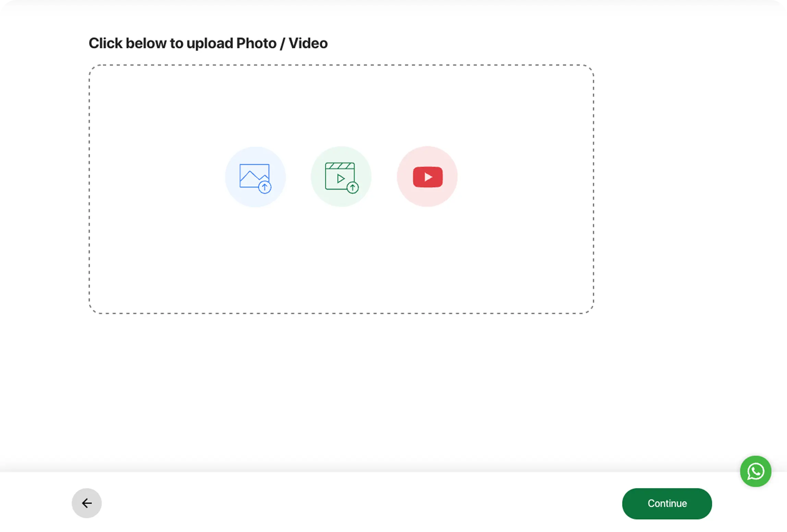Click the 'Continue' text label

pos(667,504)
